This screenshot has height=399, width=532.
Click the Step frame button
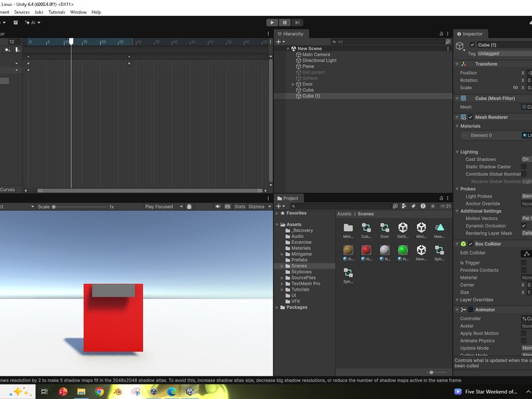[x=297, y=23]
